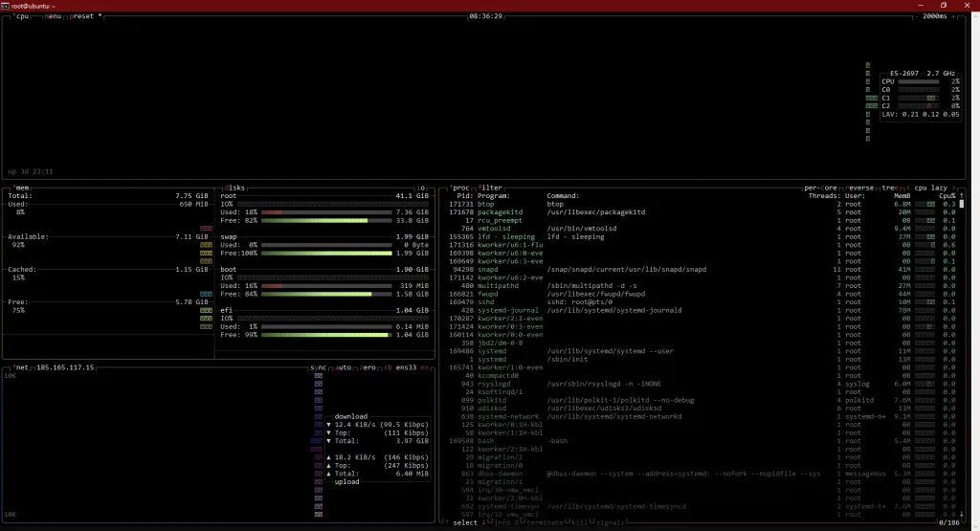Click the efi disk free 99% bar
Viewport: 980px width, 531px height.
(327, 335)
